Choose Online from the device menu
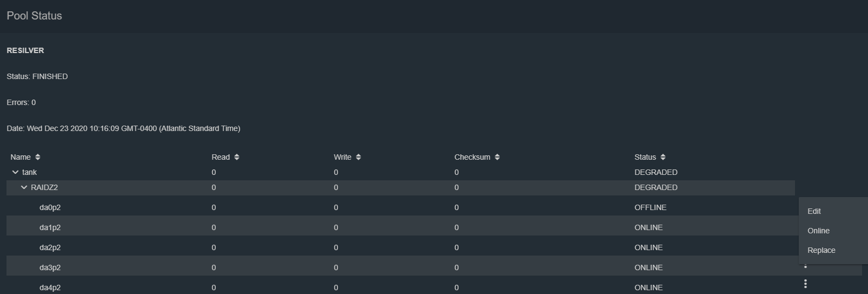The height and width of the screenshot is (294, 868). 818,231
